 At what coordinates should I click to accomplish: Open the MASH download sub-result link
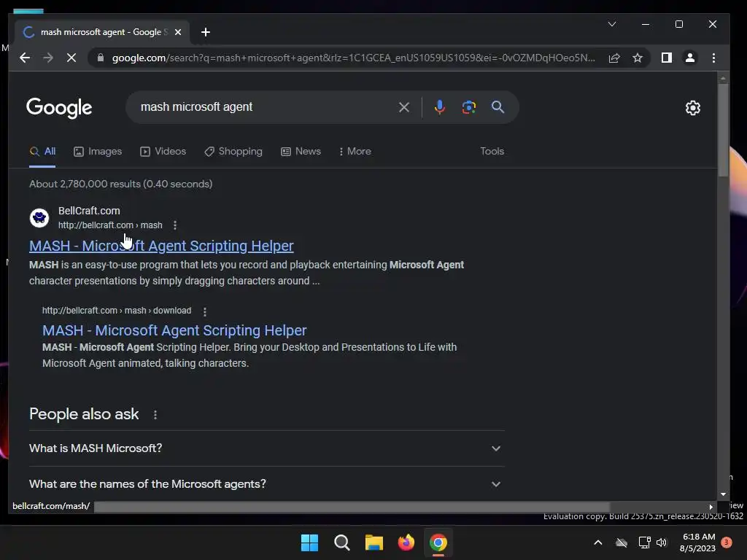pyautogui.click(x=174, y=330)
